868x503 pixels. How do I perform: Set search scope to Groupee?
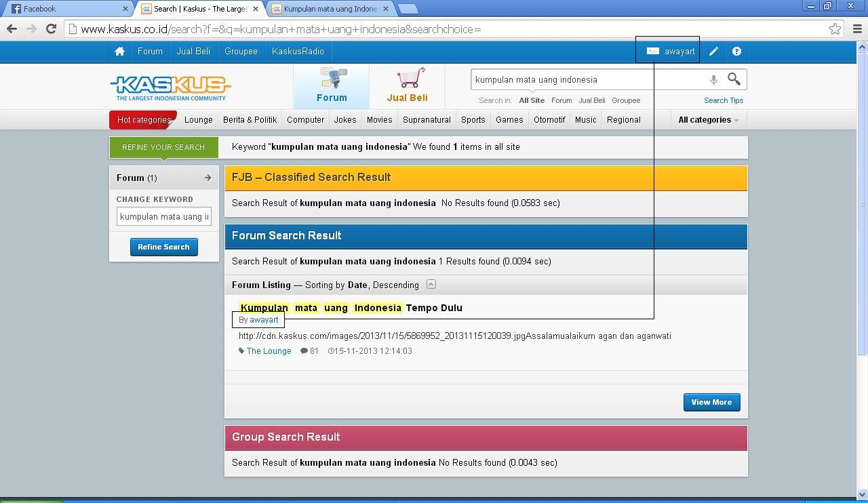[x=626, y=100]
